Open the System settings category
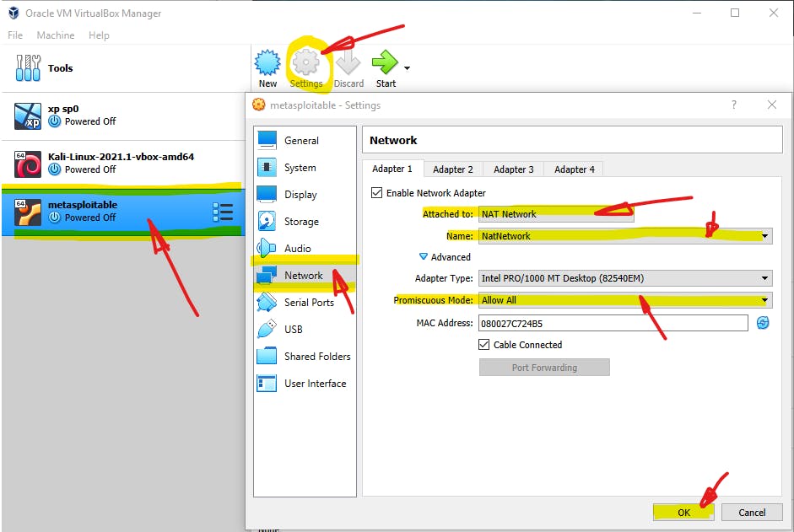Image resolution: width=794 pixels, height=532 pixels. 305,167
